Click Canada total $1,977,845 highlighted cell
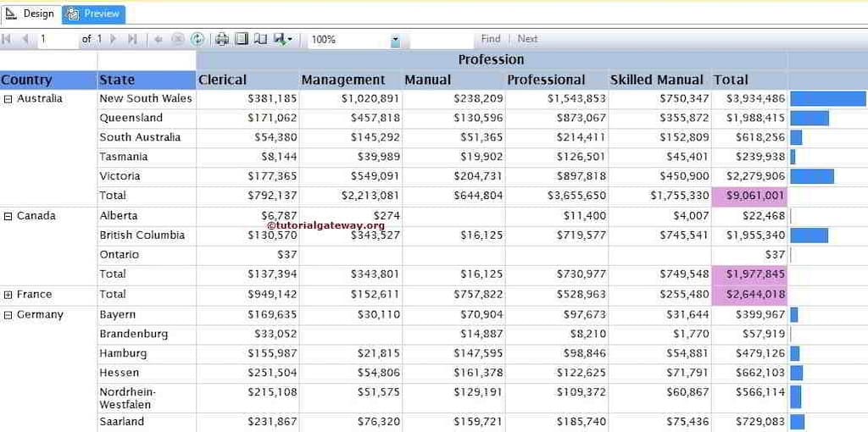 (x=749, y=275)
